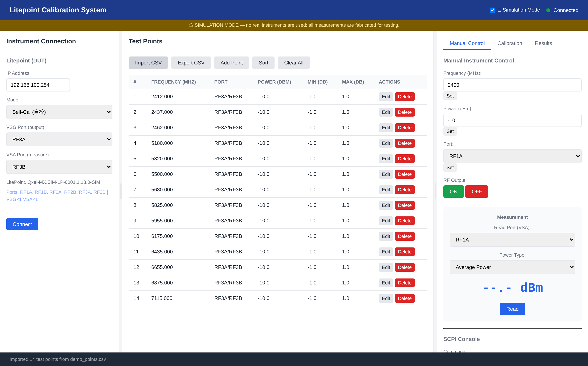Click the SCPI Console heading
The image size is (588, 366).
click(x=461, y=339)
